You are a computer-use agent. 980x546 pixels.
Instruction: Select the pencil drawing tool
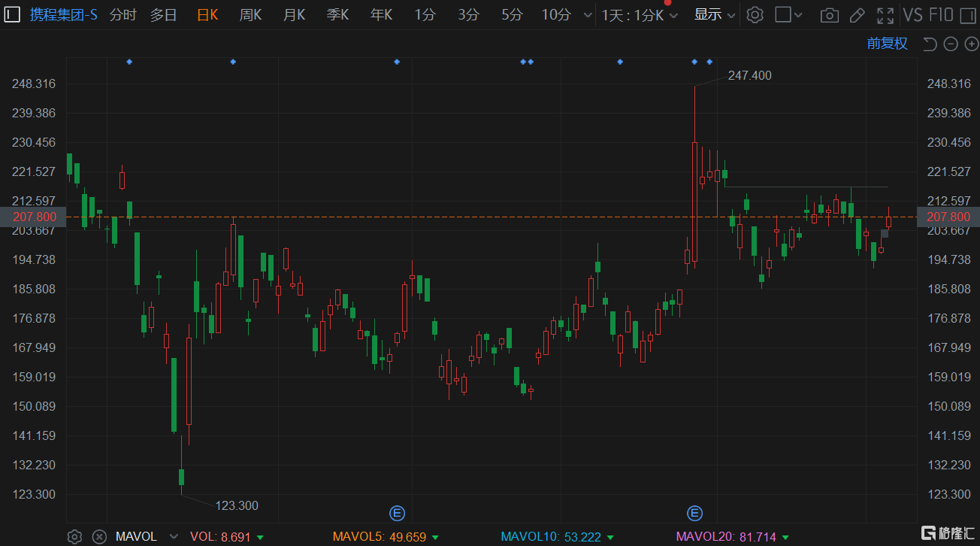857,15
